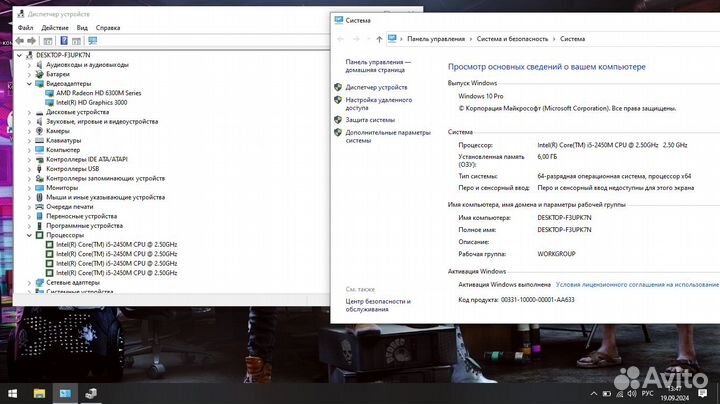This screenshot has width=720, height=404.
Task: Click the back arrow in System window
Action: pos(340,39)
